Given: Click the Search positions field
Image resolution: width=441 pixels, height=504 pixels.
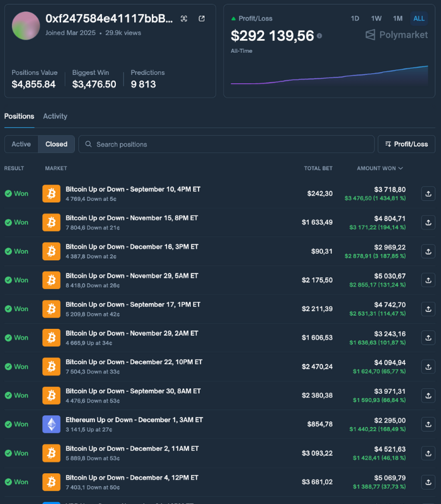Looking at the screenshot, I should coord(226,144).
